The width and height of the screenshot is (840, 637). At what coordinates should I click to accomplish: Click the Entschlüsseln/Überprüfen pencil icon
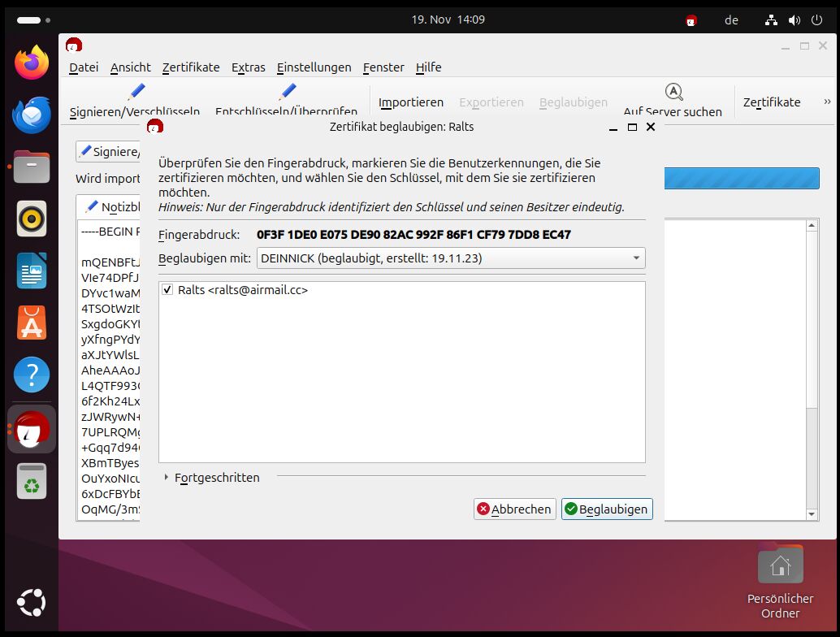coord(287,92)
